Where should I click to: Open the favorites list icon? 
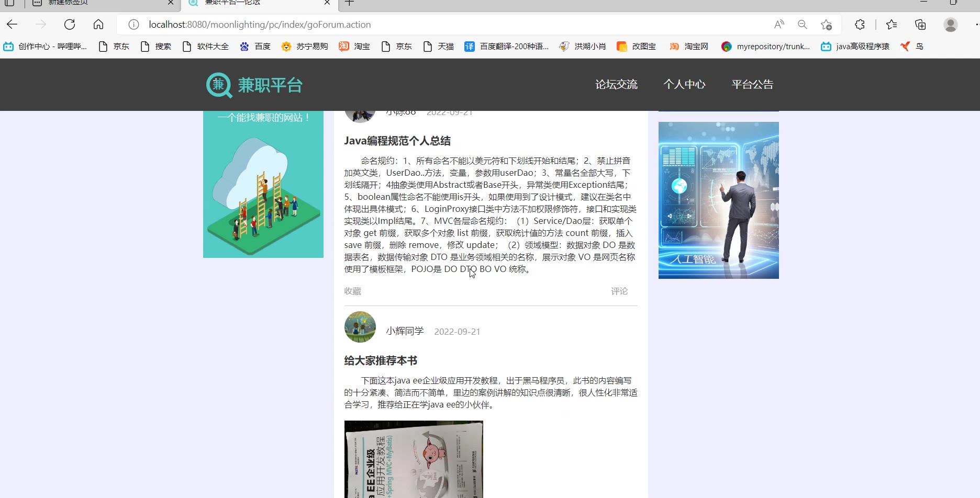point(892,25)
